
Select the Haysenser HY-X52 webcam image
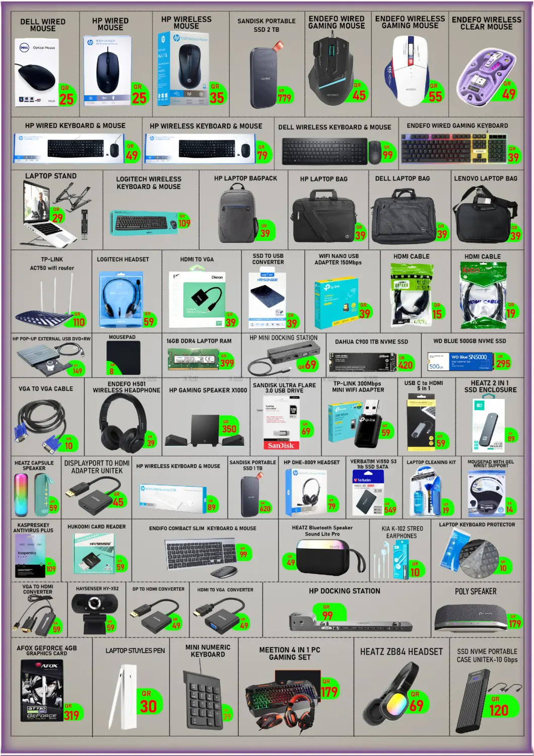[96, 614]
